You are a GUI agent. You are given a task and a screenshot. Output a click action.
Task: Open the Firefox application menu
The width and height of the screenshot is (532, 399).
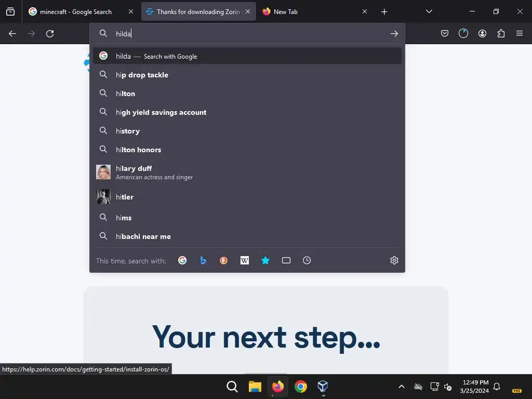[520, 33]
